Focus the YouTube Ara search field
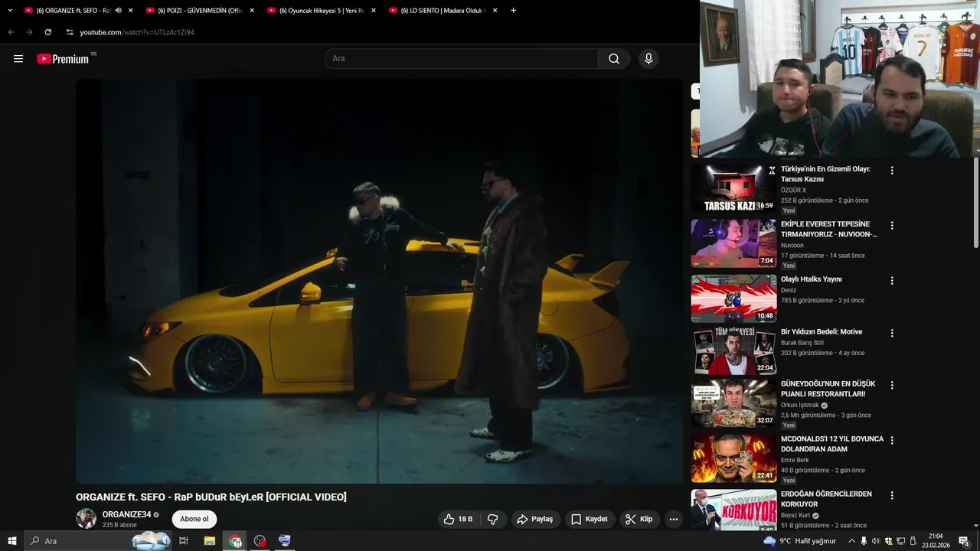 click(462, 59)
